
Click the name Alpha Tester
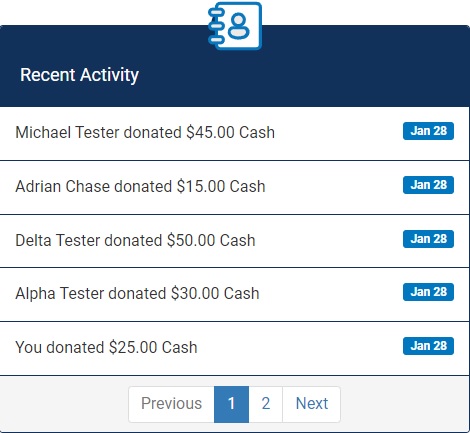click(60, 294)
